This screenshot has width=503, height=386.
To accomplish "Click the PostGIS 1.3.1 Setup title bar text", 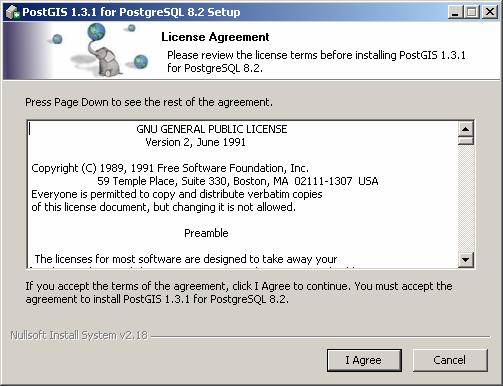I will point(131,12).
